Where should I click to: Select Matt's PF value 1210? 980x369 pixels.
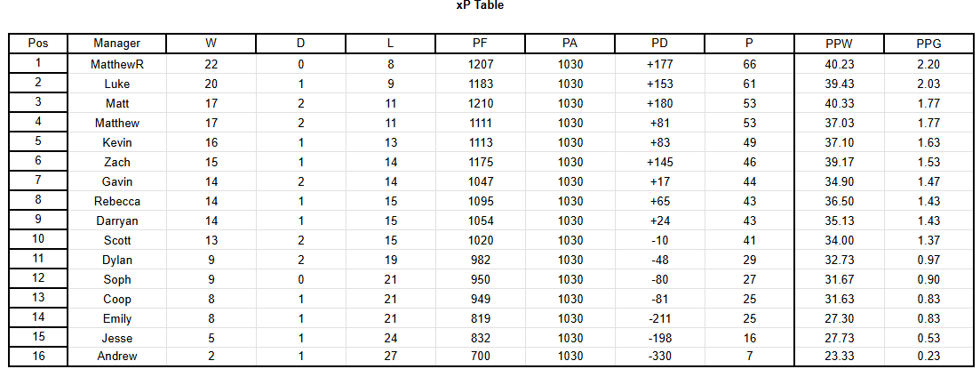click(480, 103)
